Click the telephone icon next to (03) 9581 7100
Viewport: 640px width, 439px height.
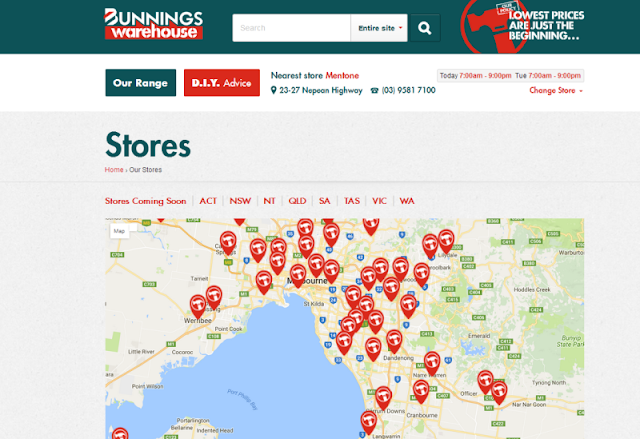[374, 91]
